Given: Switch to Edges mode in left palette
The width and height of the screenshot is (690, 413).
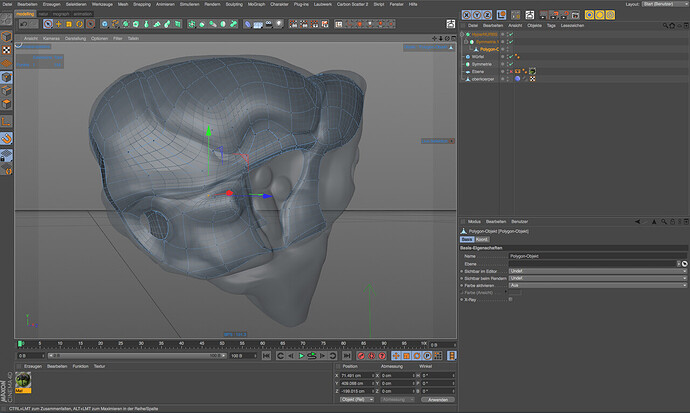Looking at the screenshot, I should coord(6,91).
